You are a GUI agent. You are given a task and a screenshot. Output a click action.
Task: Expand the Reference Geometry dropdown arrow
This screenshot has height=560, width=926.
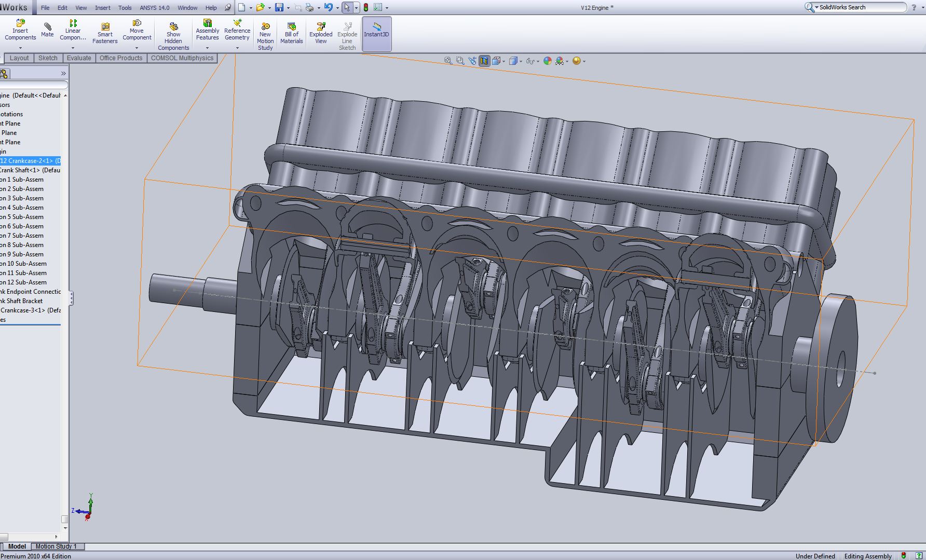point(237,48)
